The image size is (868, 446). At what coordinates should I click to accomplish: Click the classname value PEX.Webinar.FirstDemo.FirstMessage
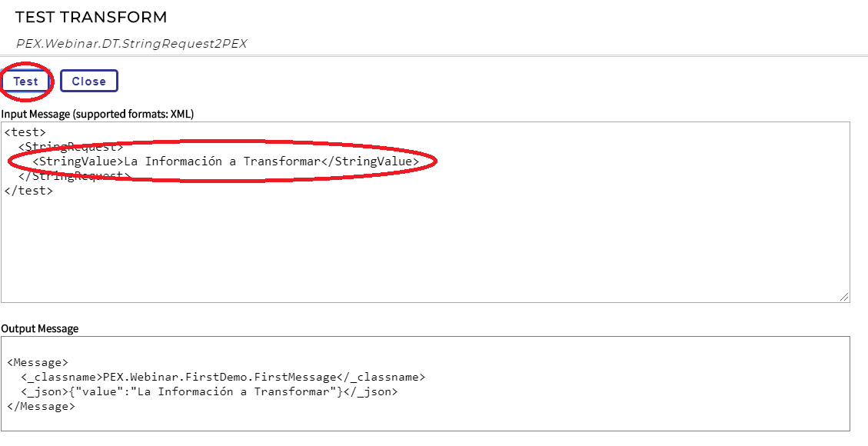tap(220, 377)
